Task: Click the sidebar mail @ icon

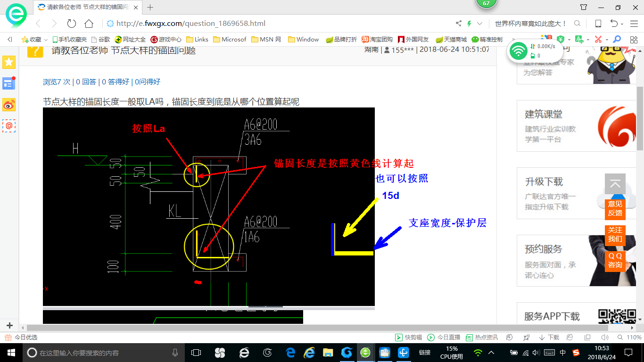Action: click(x=9, y=126)
